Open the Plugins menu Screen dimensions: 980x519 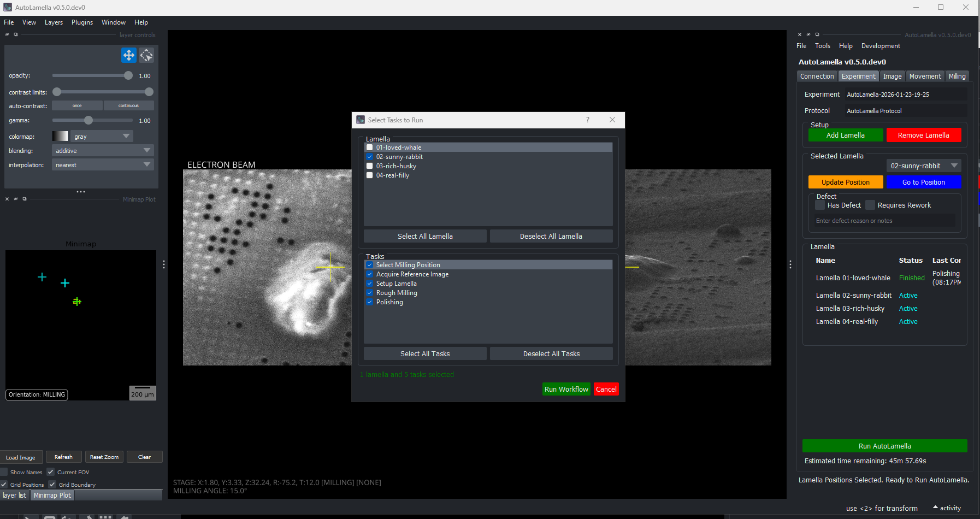82,22
